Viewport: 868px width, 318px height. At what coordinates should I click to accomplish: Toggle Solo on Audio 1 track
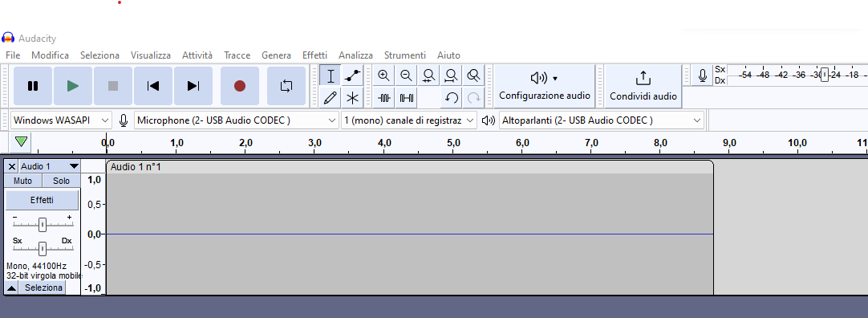coord(62,181)
